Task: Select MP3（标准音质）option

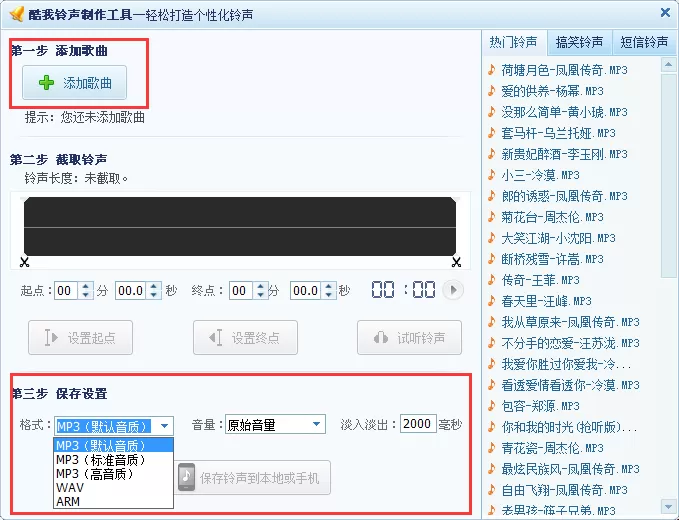Action: click(113, 460)
